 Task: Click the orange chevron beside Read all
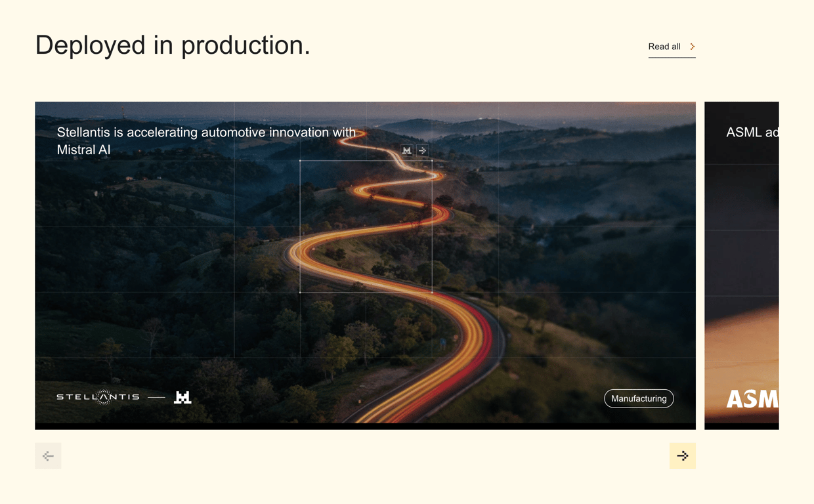693,47
